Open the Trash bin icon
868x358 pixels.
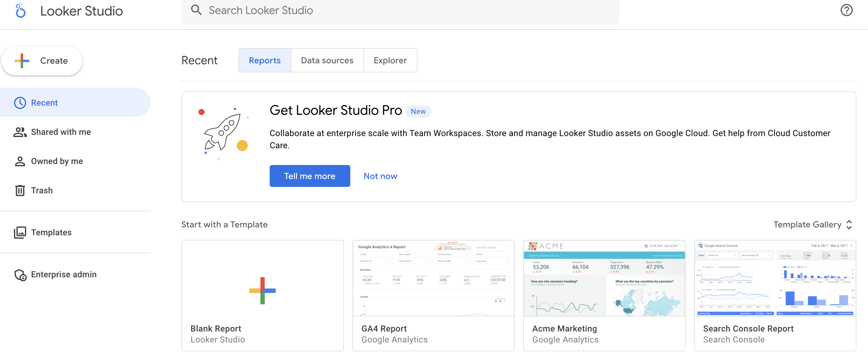(20, 191)
